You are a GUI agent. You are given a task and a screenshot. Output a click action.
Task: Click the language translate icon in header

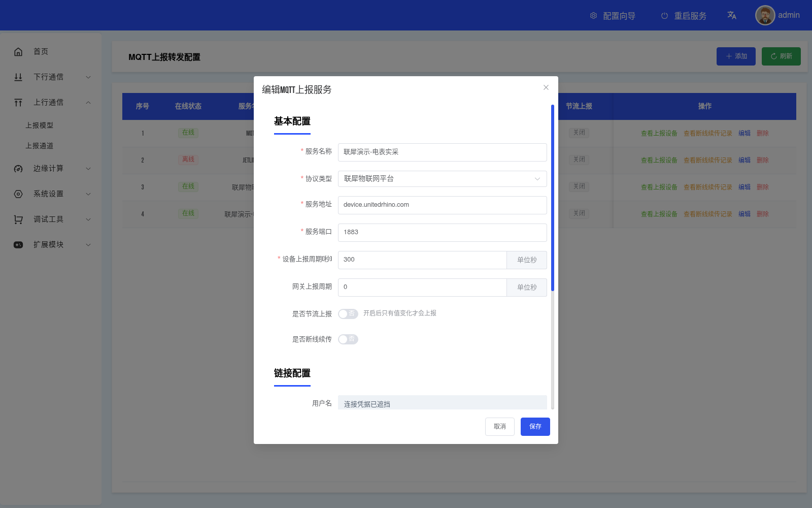732,15
